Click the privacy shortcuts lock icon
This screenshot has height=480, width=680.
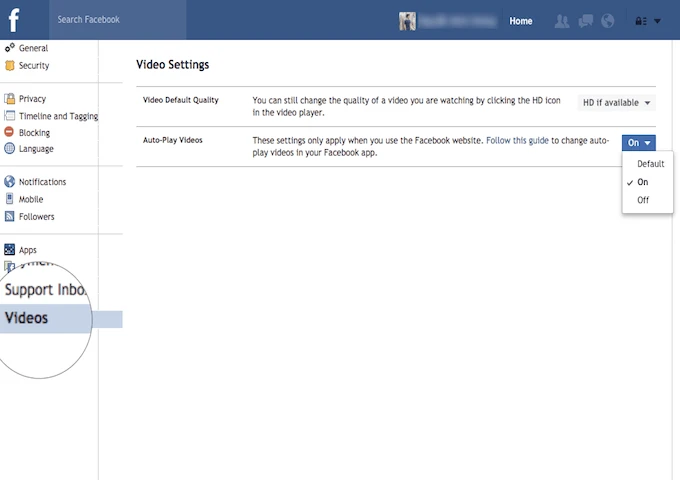click(x=640, y=21)
